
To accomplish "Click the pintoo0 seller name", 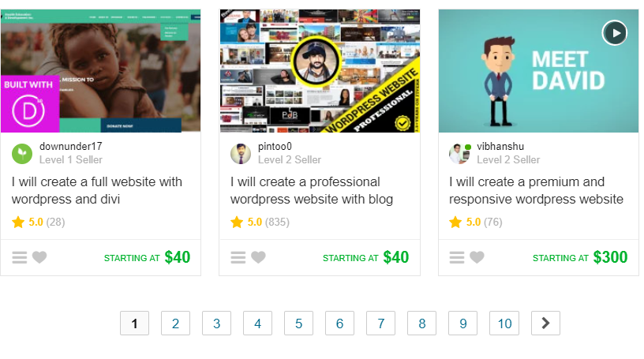I will [275, 146].
